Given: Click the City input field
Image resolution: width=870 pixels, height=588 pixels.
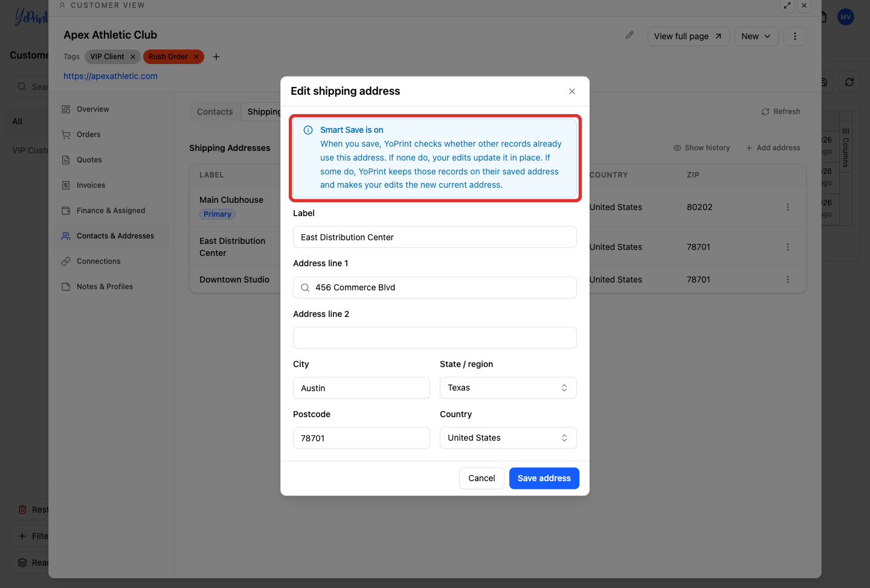Looking at the screenshot, I should click(361, 388).
